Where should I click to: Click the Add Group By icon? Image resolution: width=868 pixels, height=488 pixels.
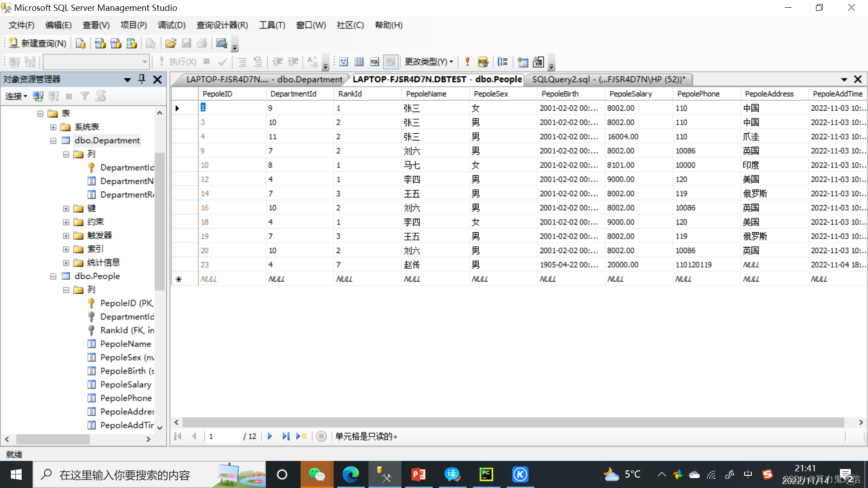503,61
